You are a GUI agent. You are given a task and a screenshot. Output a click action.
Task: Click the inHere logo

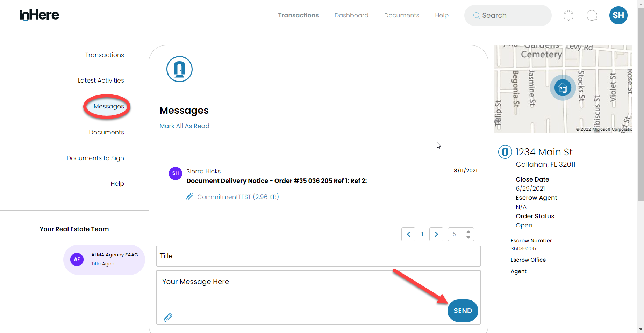click(x=39, y=15)
